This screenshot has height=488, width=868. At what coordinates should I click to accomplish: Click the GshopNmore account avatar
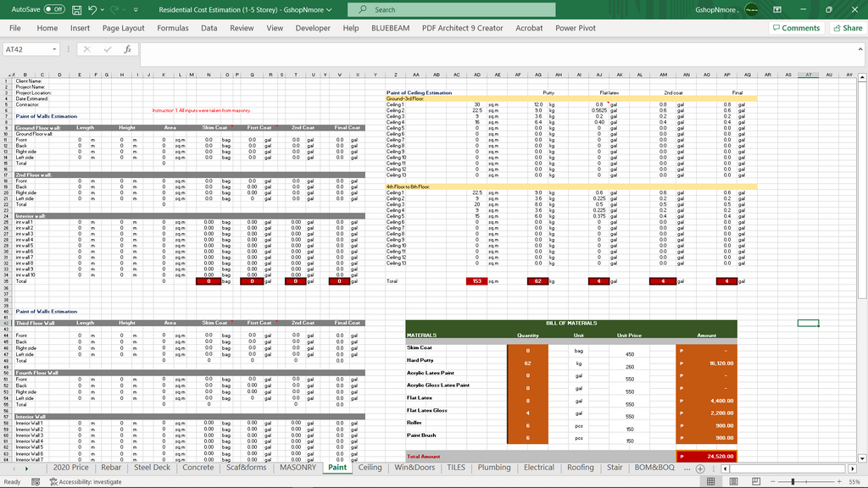click(x=752, y=9)
